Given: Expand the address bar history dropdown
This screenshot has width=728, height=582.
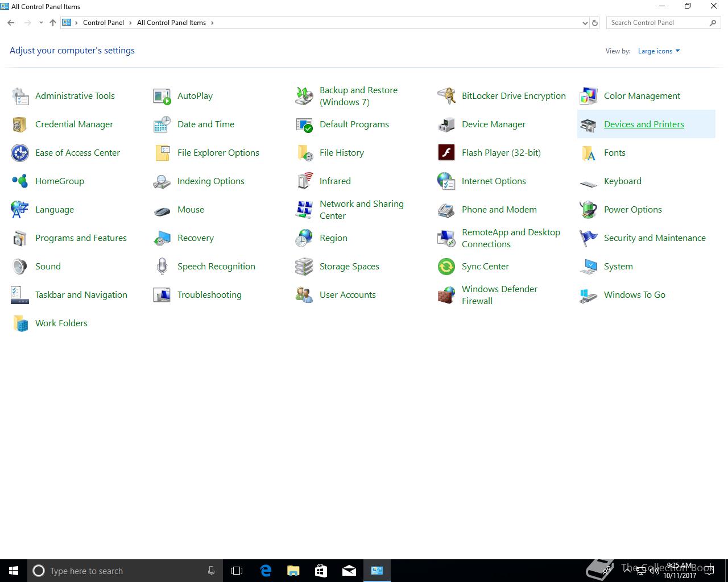Looking at the screenshot, I should coord(585,23).
